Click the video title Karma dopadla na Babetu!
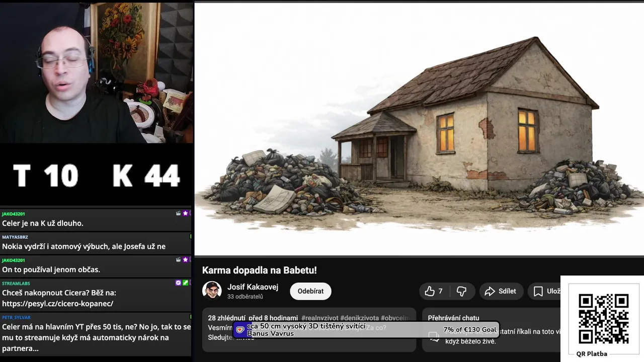 (x=259, y=270)
